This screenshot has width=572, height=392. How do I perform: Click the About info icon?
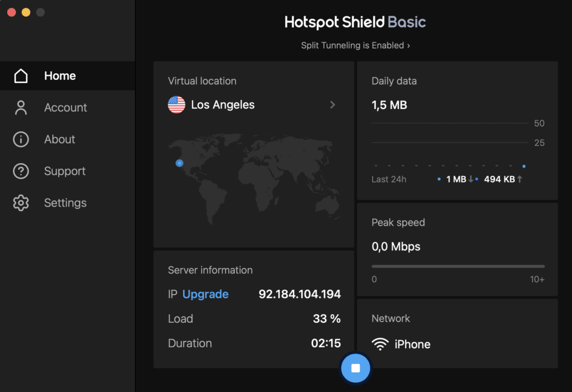[21, 139]
